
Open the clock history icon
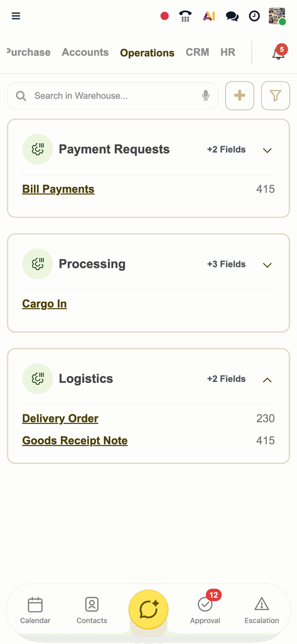(254, 16)
